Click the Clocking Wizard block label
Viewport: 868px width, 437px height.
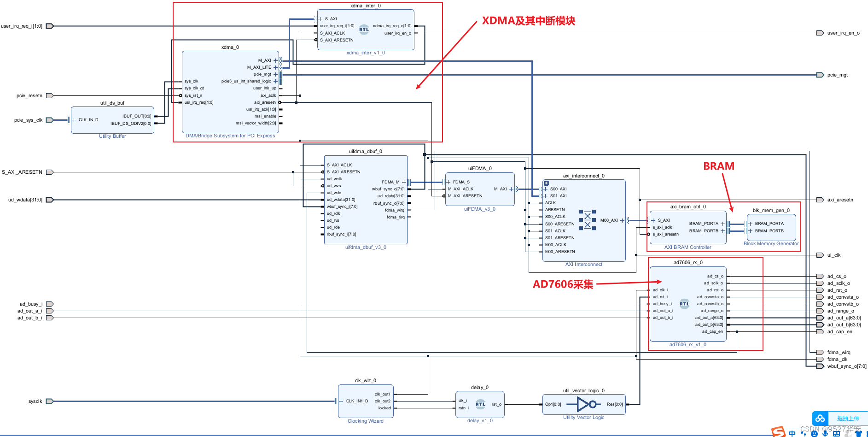(366, 421)
